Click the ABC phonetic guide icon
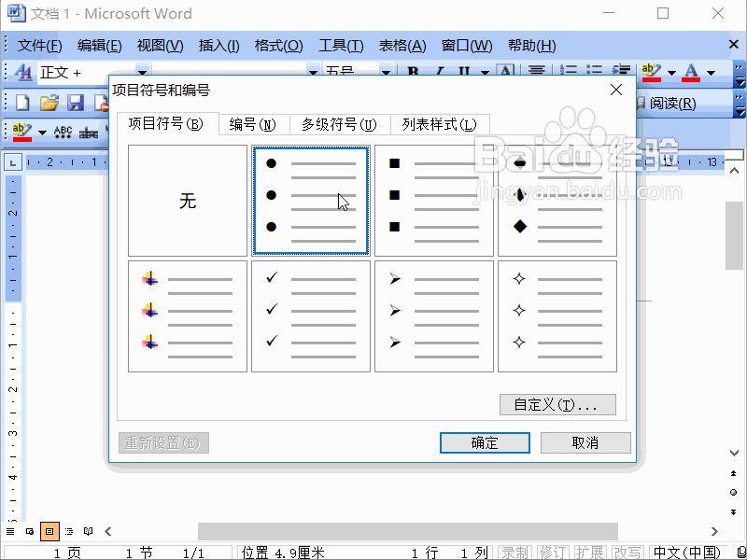747x560 pixels. pos(63,133)
